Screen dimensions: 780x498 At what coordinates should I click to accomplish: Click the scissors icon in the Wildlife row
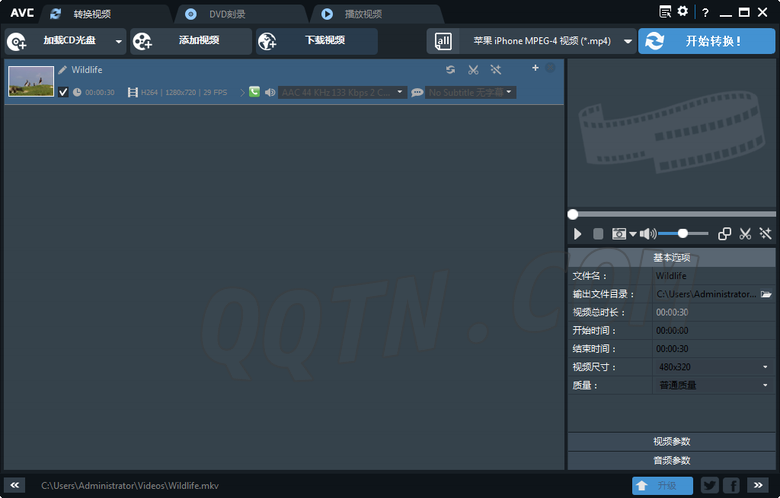click(x=473, y=70)
